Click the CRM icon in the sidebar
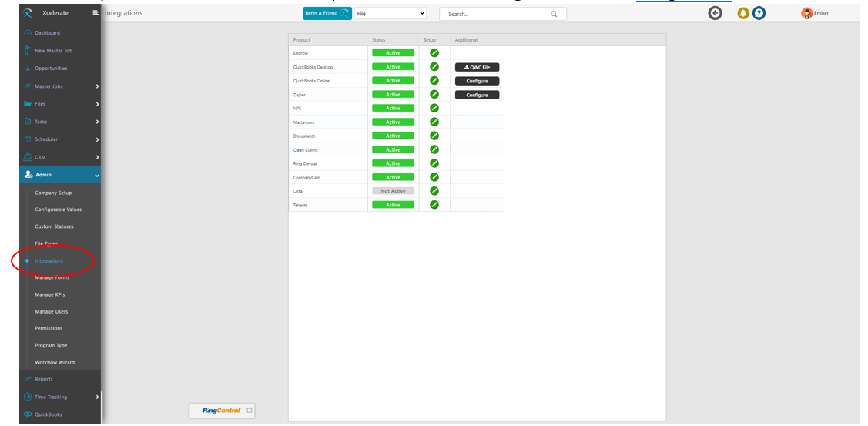 pos(28,157)
